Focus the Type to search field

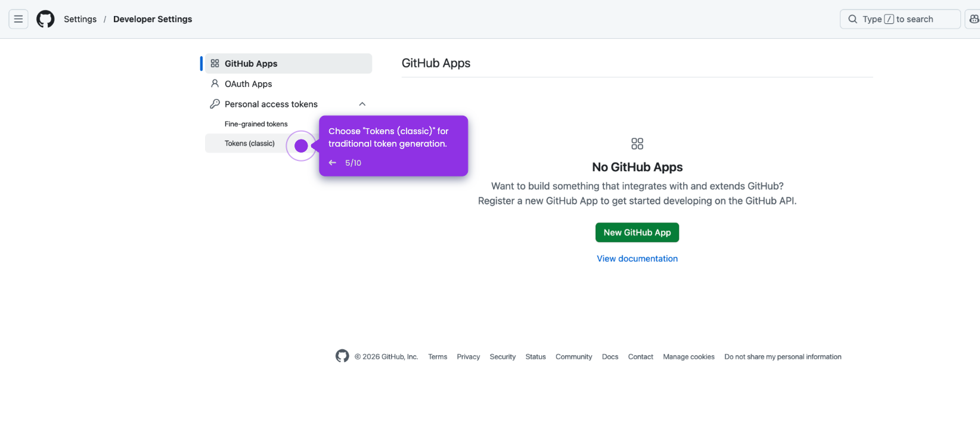coord(900,19)
